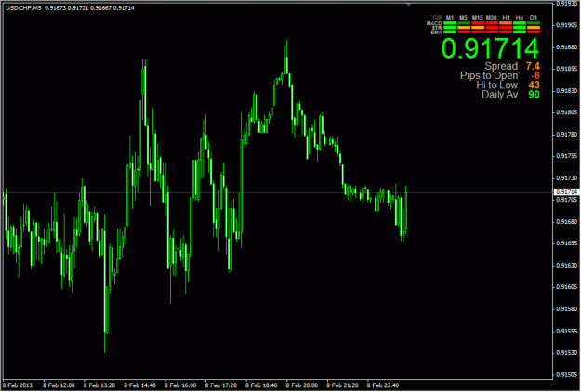Image resolution: width=581 pixels, height=392 pixels.
Task: Select the M15 timeframe column header
Action: [477, 18]
